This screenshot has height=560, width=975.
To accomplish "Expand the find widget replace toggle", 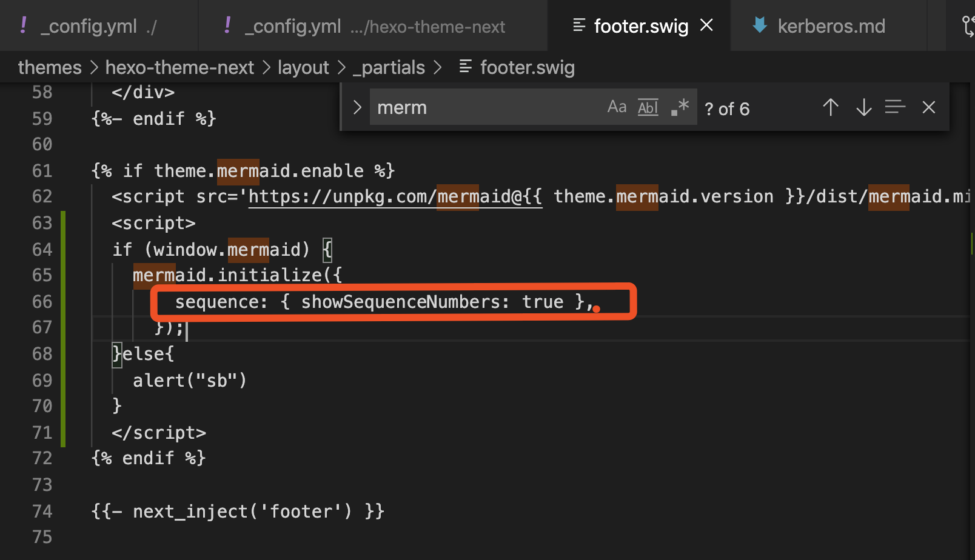I will coord(357,107).
